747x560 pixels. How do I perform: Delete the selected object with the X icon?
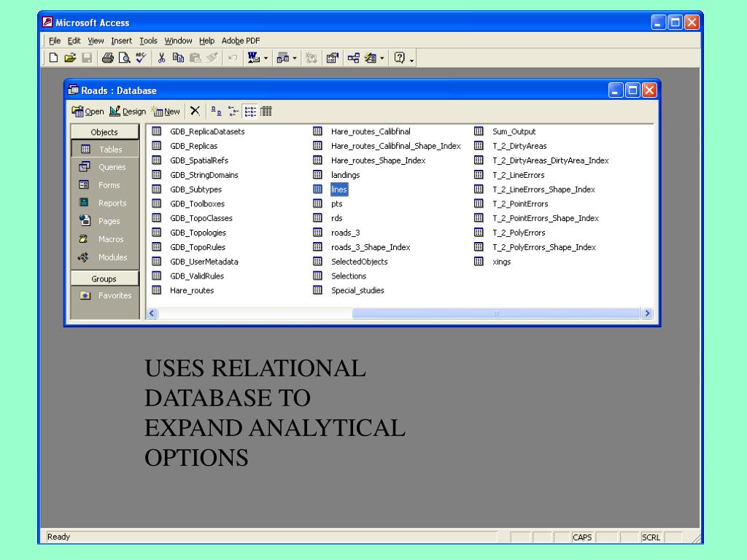tap(195, 111)
